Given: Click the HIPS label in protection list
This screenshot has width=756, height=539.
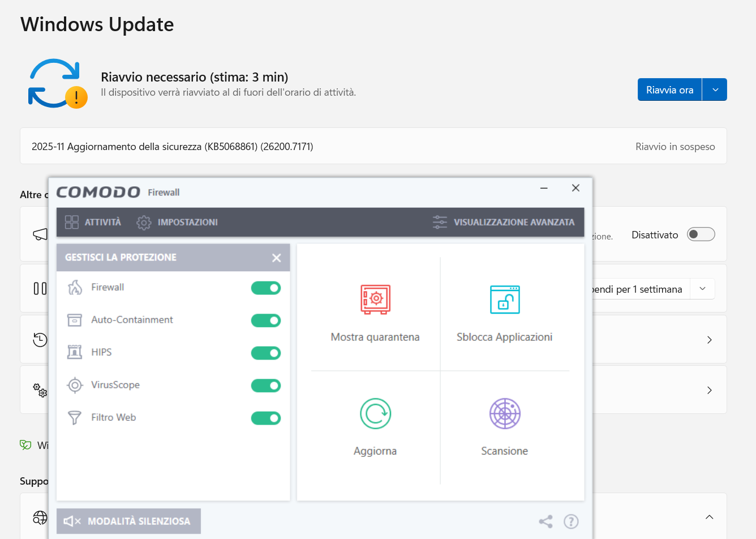Looking at the screenshot, I should [101, 352].
